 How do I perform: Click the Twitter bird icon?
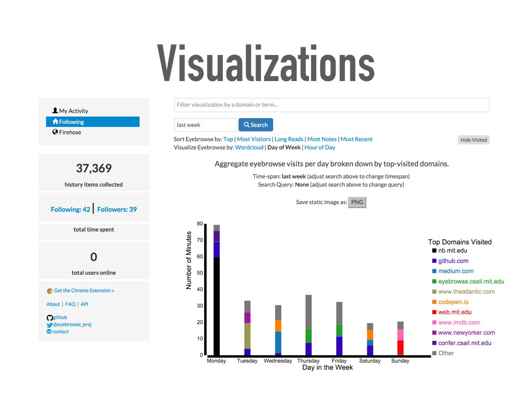(x=49, y=325)
